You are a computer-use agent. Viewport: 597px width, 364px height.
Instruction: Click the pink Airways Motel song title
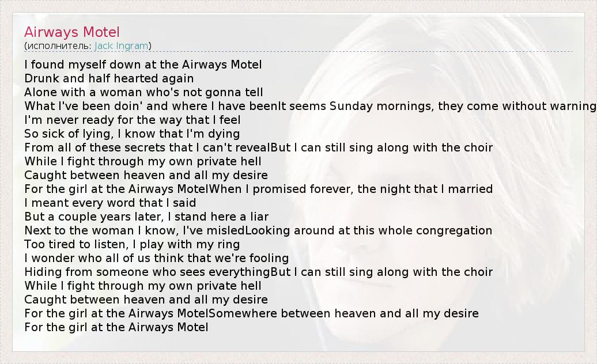72,32
